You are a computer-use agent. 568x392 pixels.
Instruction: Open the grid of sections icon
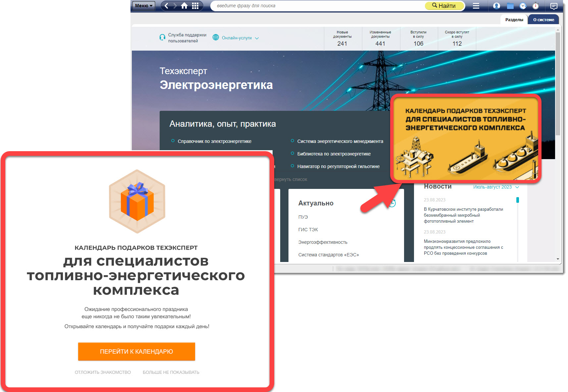click(x=195, y=6)
